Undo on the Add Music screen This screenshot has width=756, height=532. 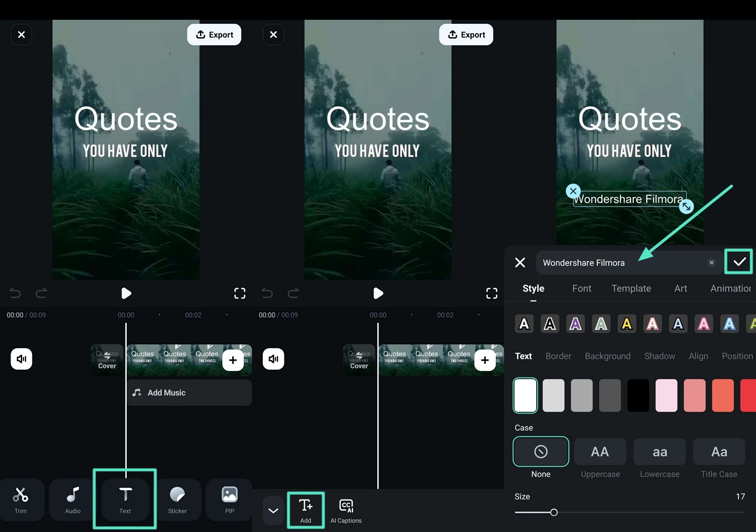point(15,293)
